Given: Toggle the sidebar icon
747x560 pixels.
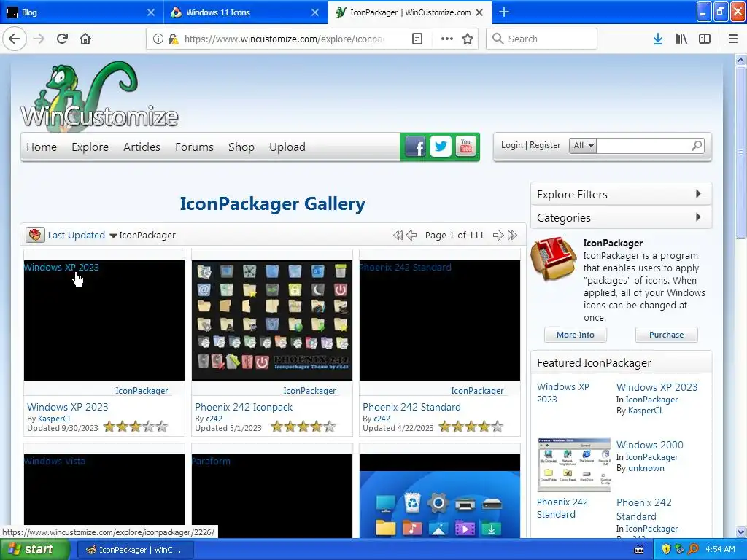Looking at the screenshot, I should point(705,39).
